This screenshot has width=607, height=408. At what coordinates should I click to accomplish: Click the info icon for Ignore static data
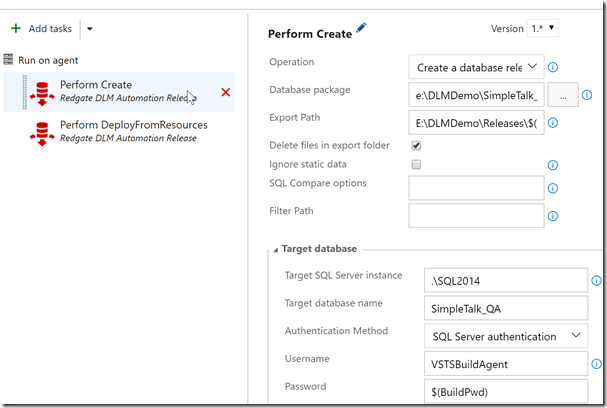point(553,164)
